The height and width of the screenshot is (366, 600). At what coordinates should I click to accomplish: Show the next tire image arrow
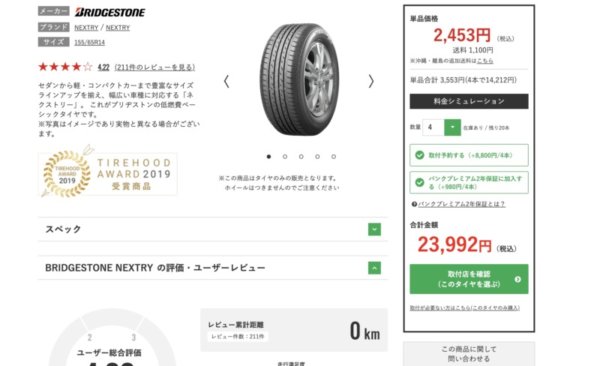point(371,81)
